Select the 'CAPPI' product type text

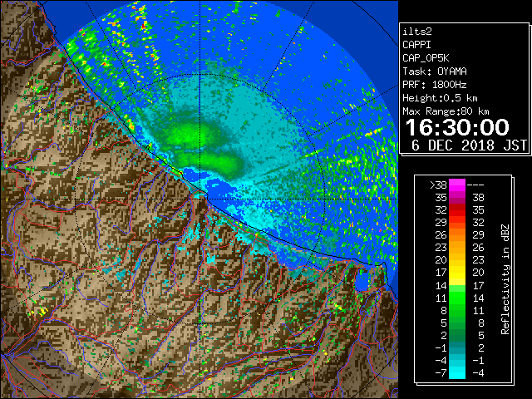click(416, 45)
